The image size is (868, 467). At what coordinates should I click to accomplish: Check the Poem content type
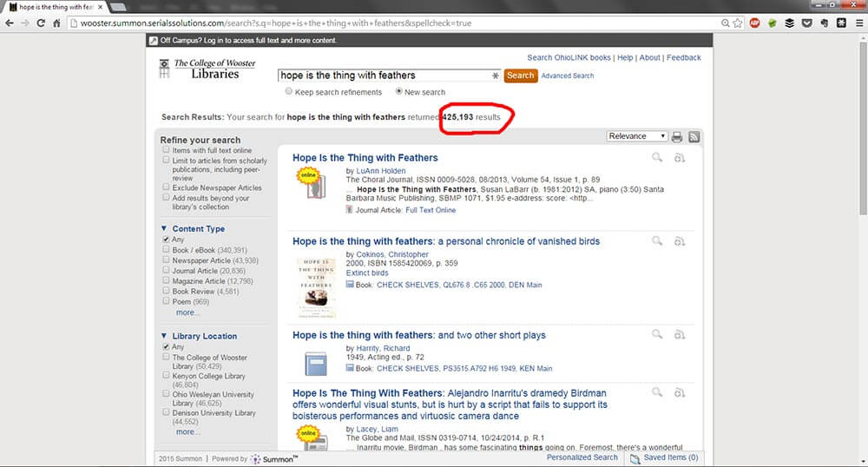pos(166,301)
